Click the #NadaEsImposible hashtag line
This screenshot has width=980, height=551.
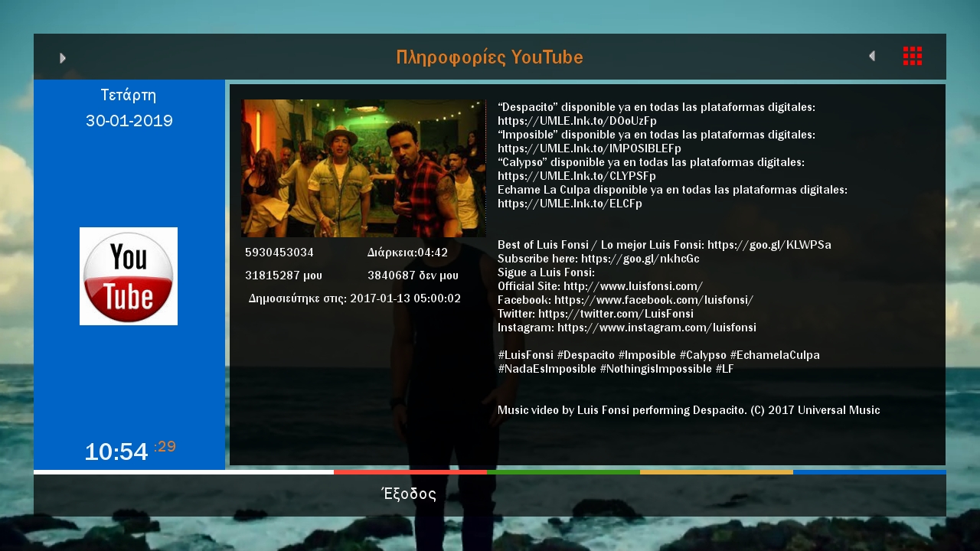616,369
